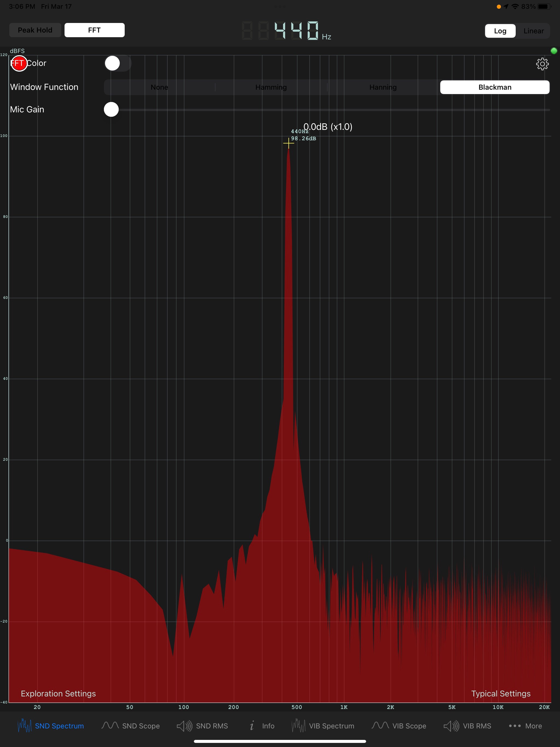The image size is (560, 747).
Task: Switch to VIB Scope icon
Action: tap(380, 725)
